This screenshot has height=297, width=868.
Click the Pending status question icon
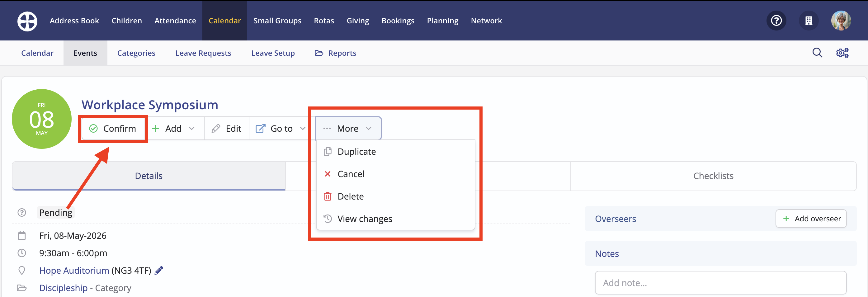(x=22, y=212)
